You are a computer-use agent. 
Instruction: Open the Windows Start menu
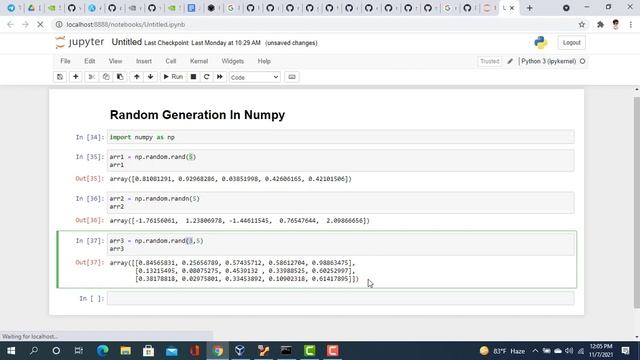11,351
